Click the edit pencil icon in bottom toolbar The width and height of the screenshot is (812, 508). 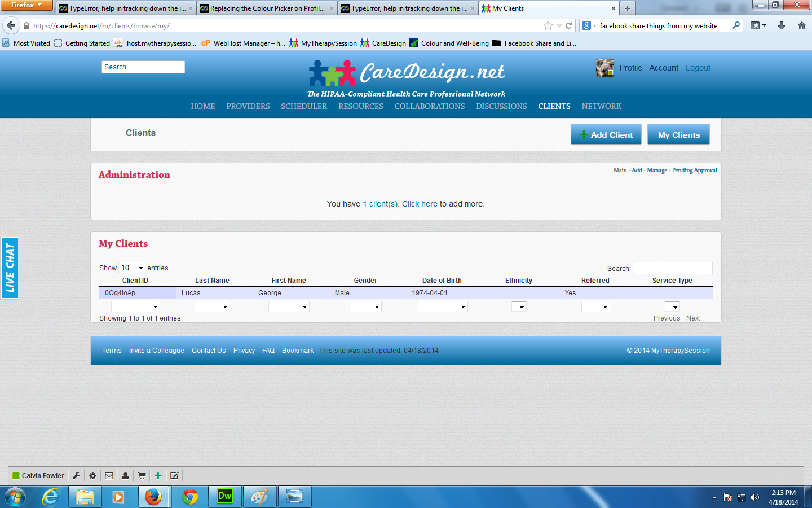pos(174,476)
